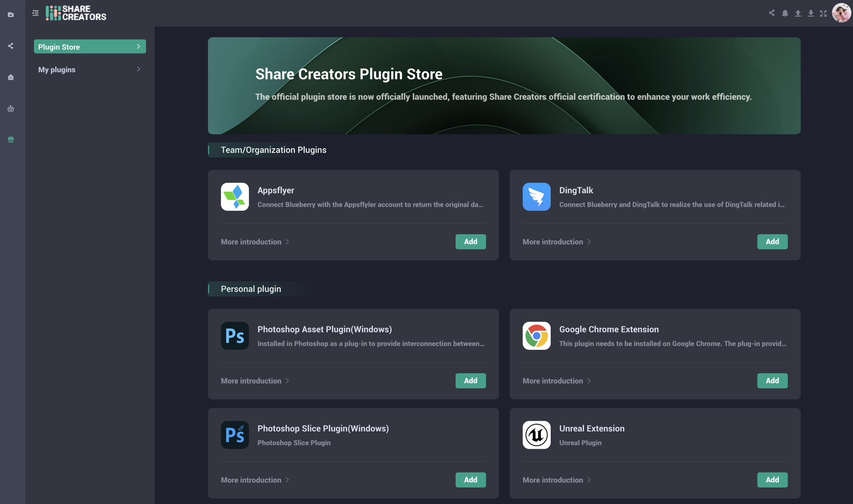
Task: Open the media library icon at sidebar top
Action: point(11,15)
